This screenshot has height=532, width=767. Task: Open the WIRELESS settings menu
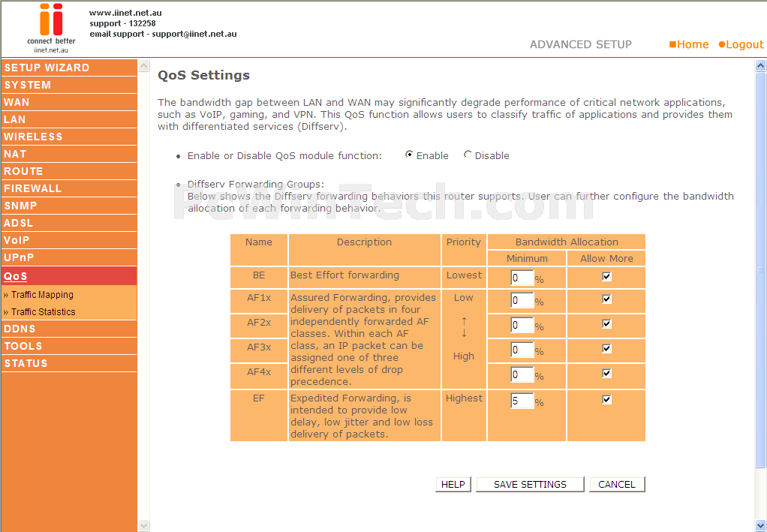tap(69, 137)
